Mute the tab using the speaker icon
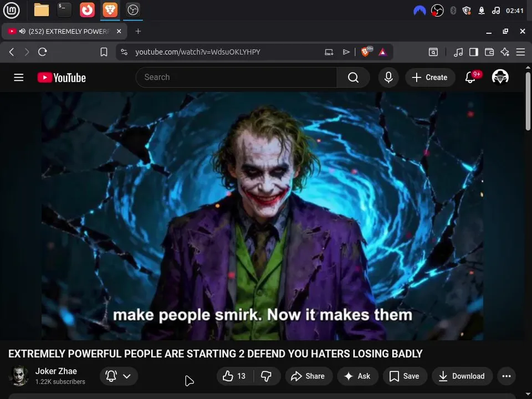This screenshot has height=399, width=532. click(22, 31)
